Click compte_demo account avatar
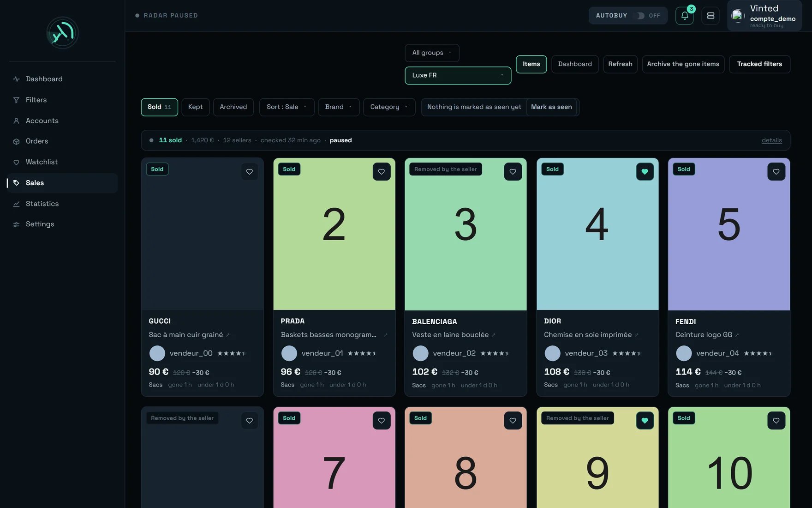The image size is (812, 508). [x=737, y=16]
